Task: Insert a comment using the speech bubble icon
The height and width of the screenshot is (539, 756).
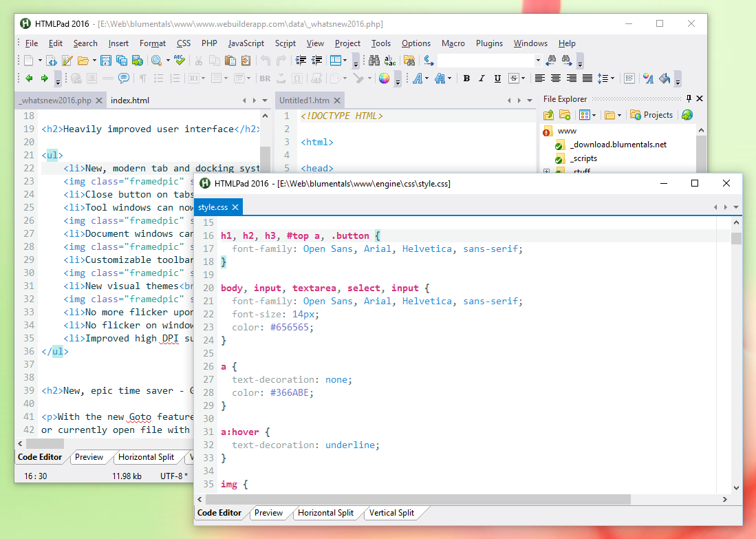Action: click(x=124, y=78)
